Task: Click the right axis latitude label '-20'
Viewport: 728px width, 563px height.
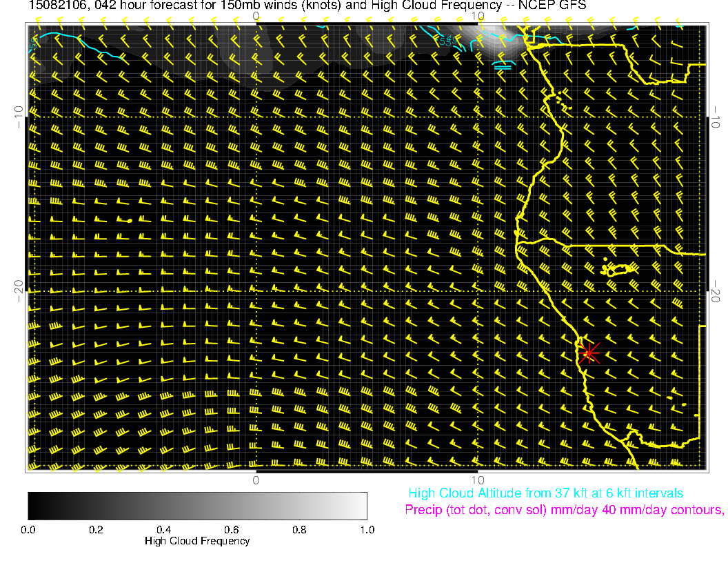Action: 716,291
